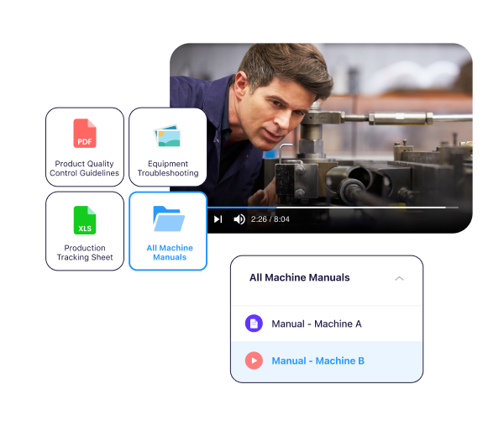The width and height of the screenshot is (504, 421).
Task: Open Manual - Machine B entry
Action: [327, 360]
